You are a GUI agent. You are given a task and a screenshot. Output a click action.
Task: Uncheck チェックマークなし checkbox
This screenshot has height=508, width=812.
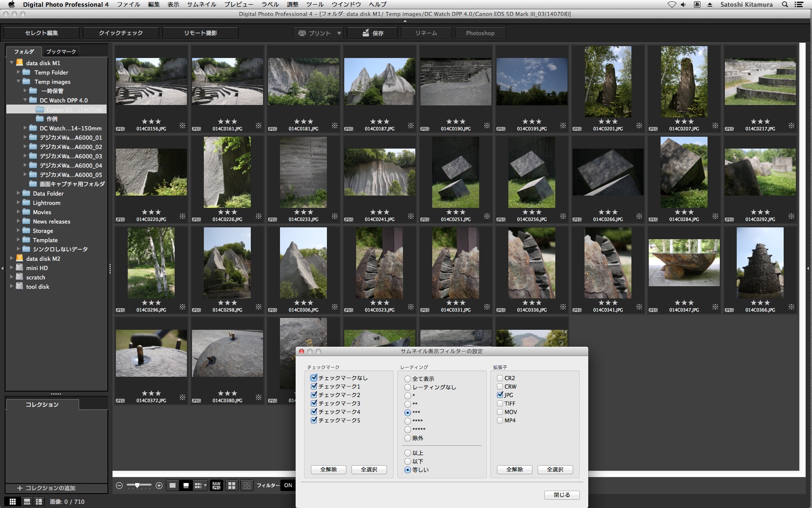pyautogui.click(x=314, y=378)
